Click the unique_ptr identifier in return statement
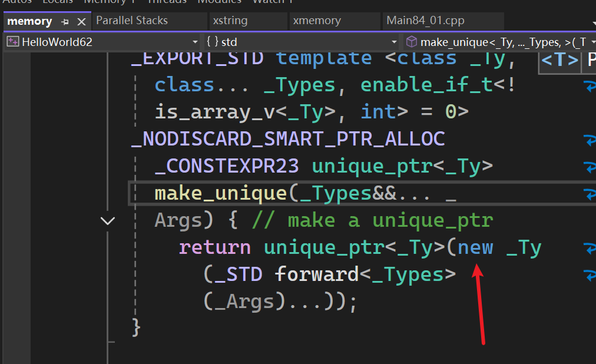This screenshot has width=596, height=364. coord(324,247)
